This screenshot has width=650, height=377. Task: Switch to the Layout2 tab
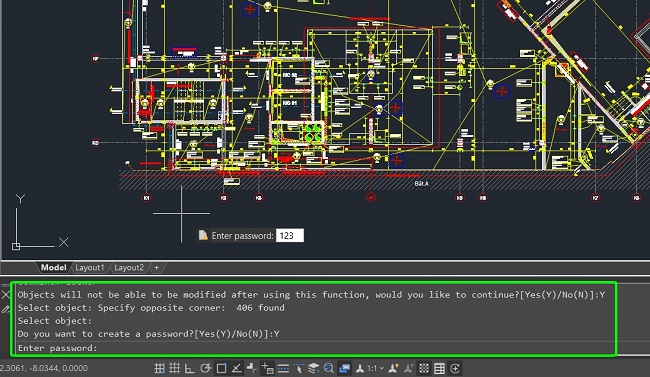[129, 268]
